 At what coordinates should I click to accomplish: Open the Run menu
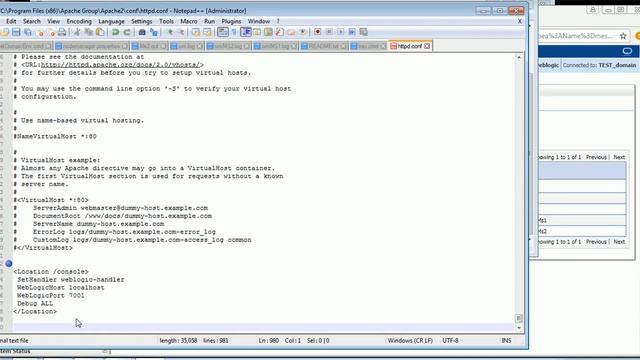click(209, 21)
